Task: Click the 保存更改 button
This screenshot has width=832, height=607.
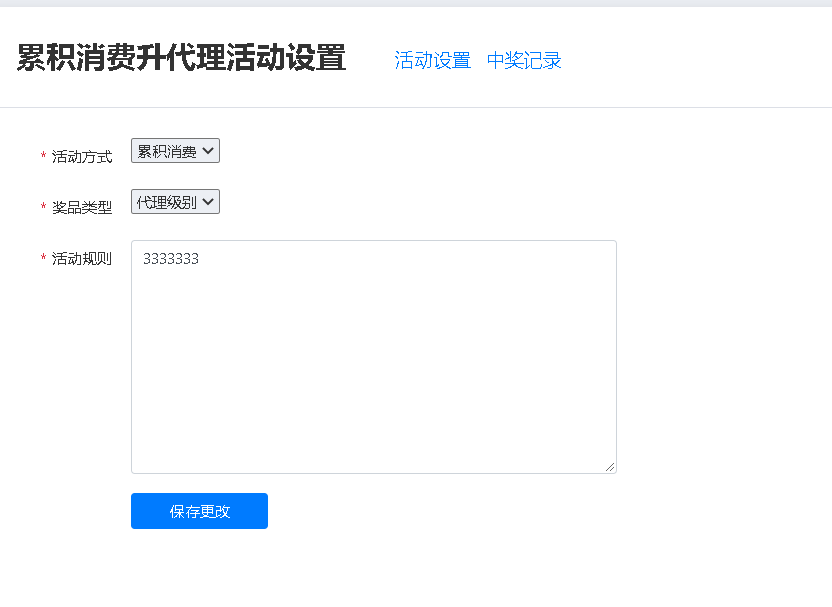Action: pyautogui.click(x=200, y=511)
